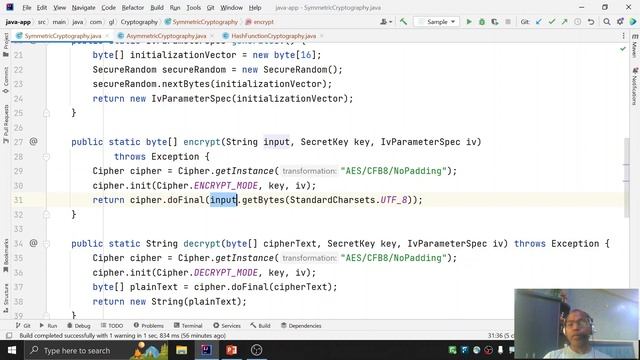
Task: Click the encrypt method breadcrumb
Action: point(260,22)
